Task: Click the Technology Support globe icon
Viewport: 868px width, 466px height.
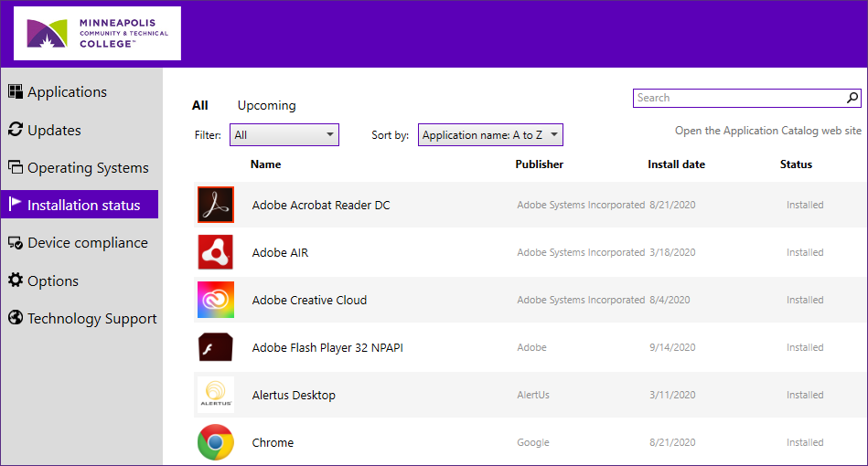Action: pos(16,317)
